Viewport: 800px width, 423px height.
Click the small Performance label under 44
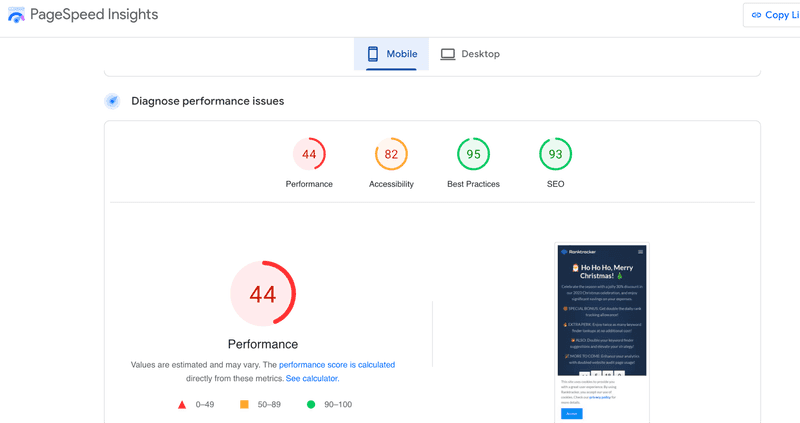309,184
